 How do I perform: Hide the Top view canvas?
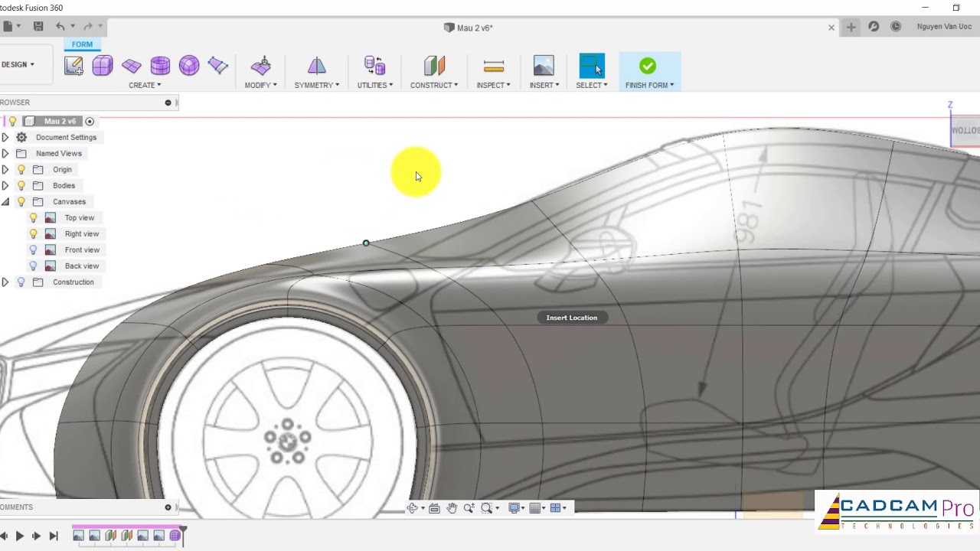tap(33, 217)
